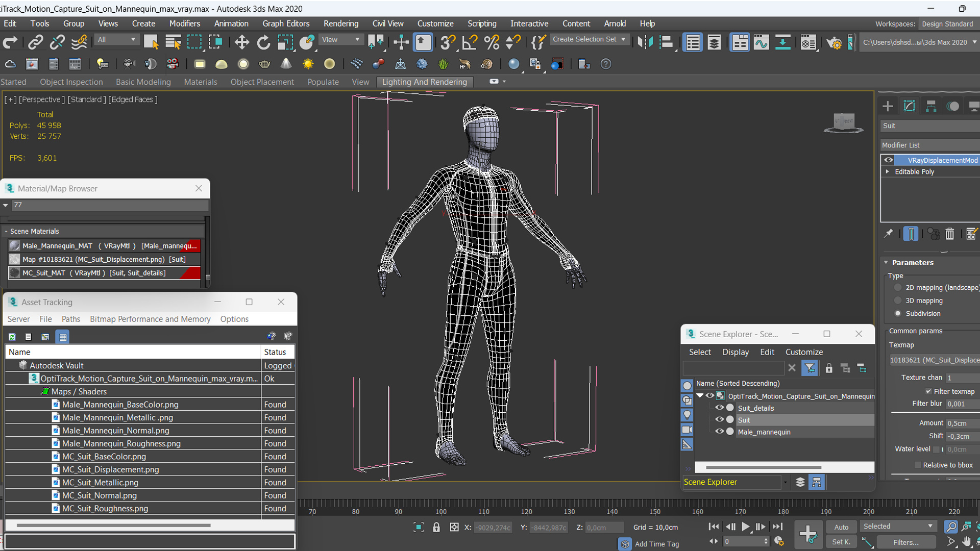
Task: Click the Filters... button
Action: tap(905, 542)
